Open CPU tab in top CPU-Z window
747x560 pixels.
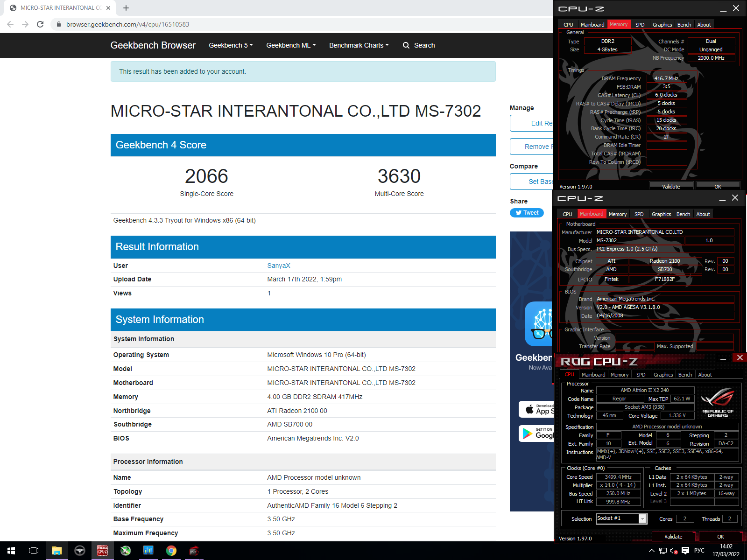click(568, 25)
